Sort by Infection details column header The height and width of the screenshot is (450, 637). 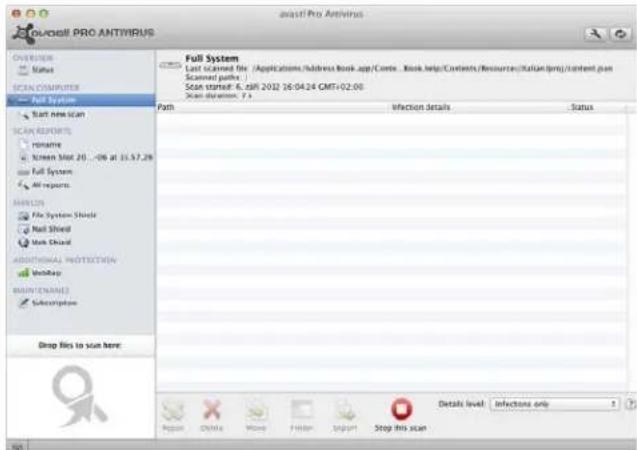click(x=421, y=107)
